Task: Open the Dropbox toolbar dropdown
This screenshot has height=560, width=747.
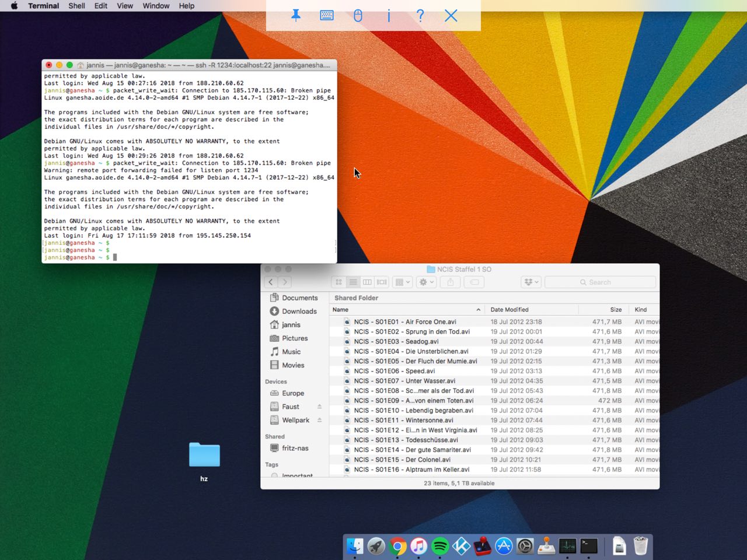Action: (x=531, y=282)
